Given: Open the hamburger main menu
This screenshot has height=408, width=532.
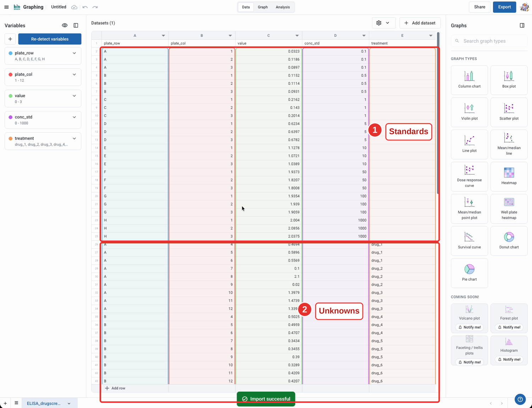Looking at the screenshot, I should point(6,7).
